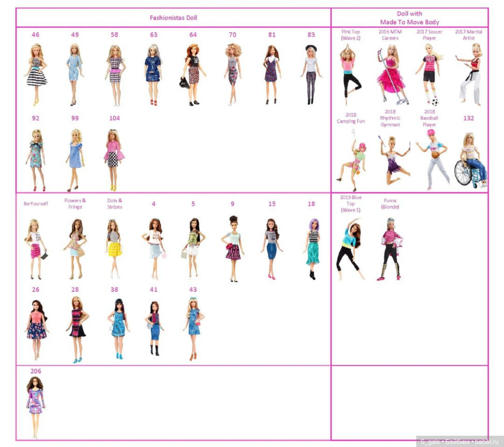Click the 2017 Soccer Player doll image
This screenshot has width=504, height=447.
coord(429,75)
